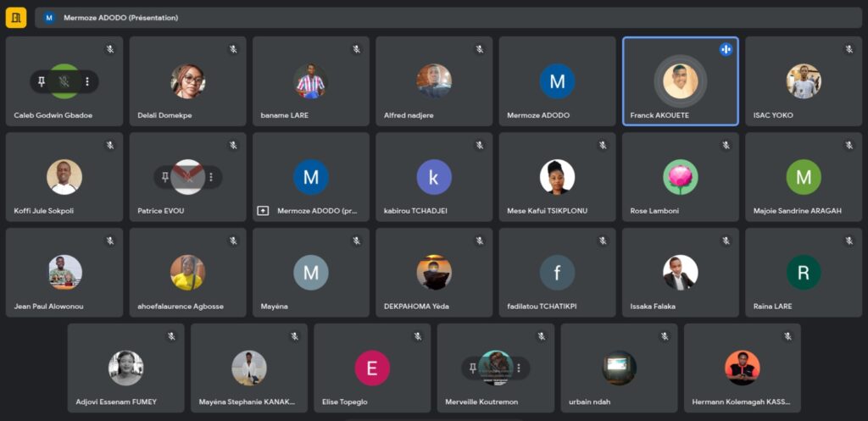Click the yellow icon in top-left corner
The height and width of the screenshot is (421, 868).
16,17
